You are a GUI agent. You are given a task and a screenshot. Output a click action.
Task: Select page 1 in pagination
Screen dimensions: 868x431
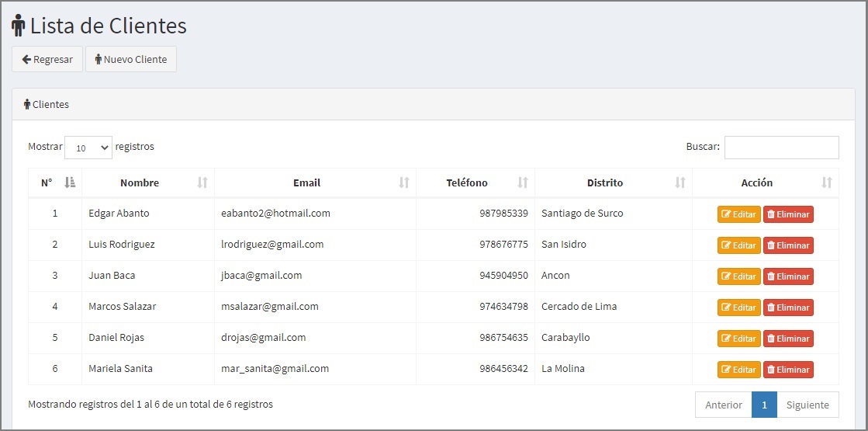765,405
